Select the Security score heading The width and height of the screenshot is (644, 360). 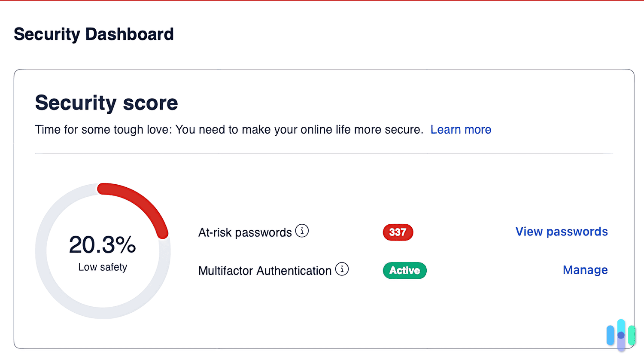[x=106, y=103]
